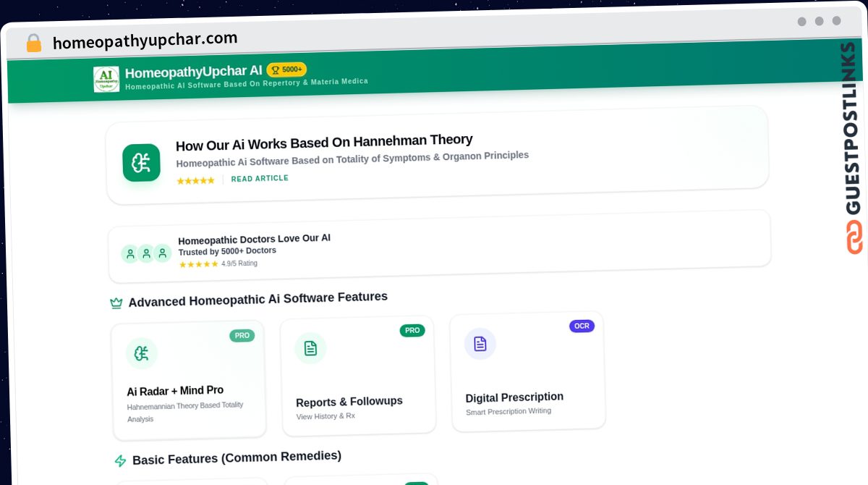Click the 5000+ trophy badge
868x485 pixels.
[286, 69]
